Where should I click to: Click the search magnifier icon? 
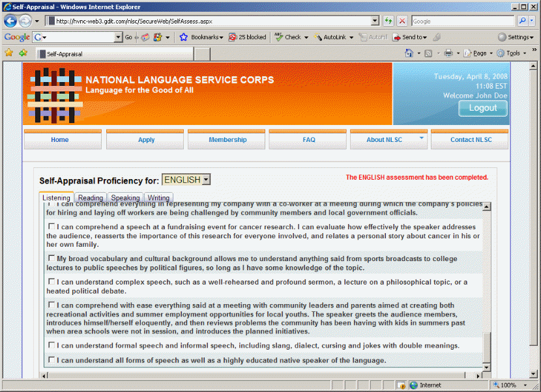click(x=522, y=21)
